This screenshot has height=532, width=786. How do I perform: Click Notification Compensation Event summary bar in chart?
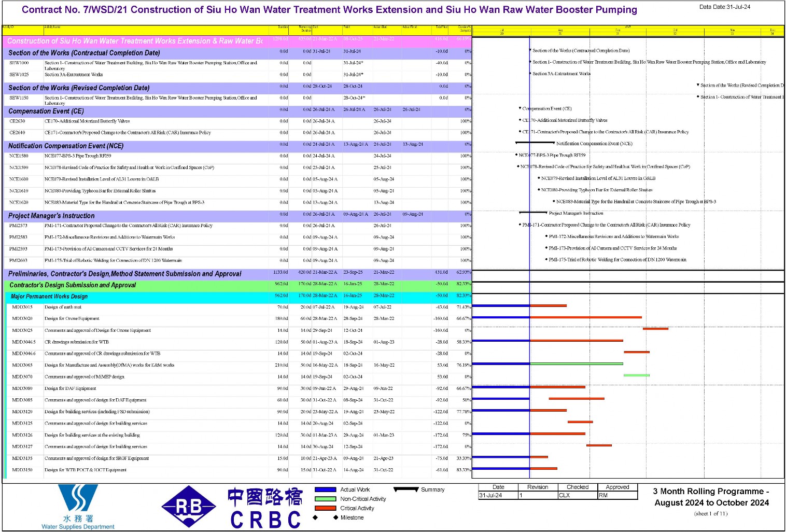tap(535, 143)
